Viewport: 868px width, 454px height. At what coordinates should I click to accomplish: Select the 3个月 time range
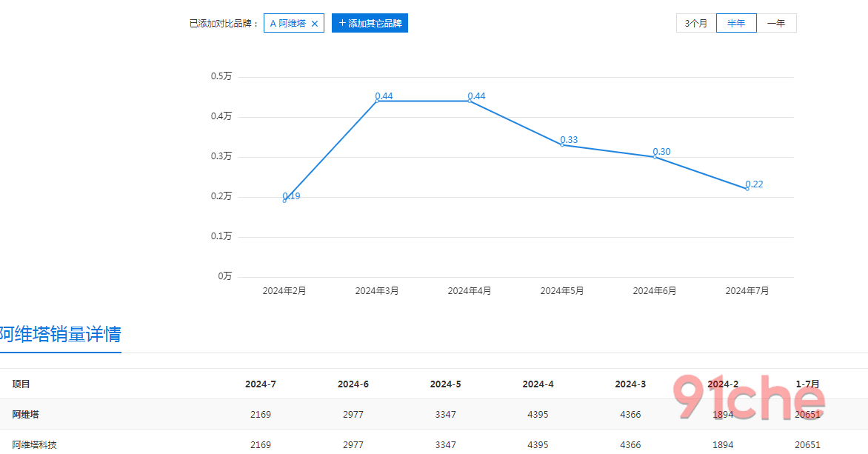pyautogui.click(x=695, y=23)
